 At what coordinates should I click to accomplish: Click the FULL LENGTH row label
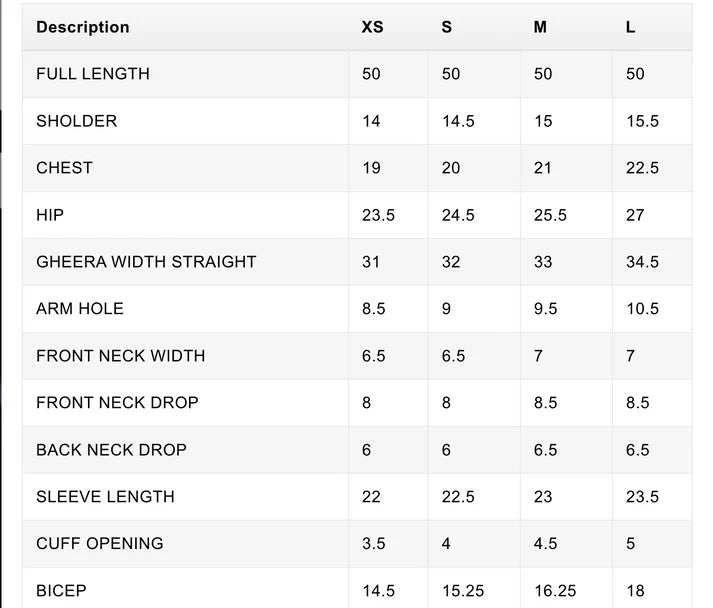pos(93,74)
